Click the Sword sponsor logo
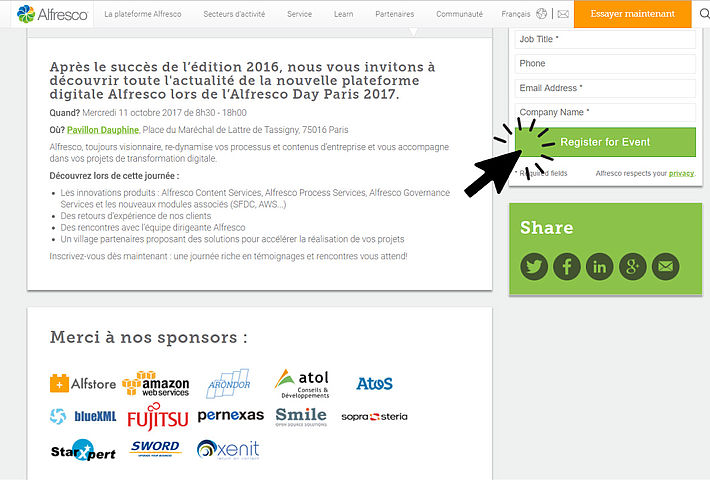 pos(155,449)
